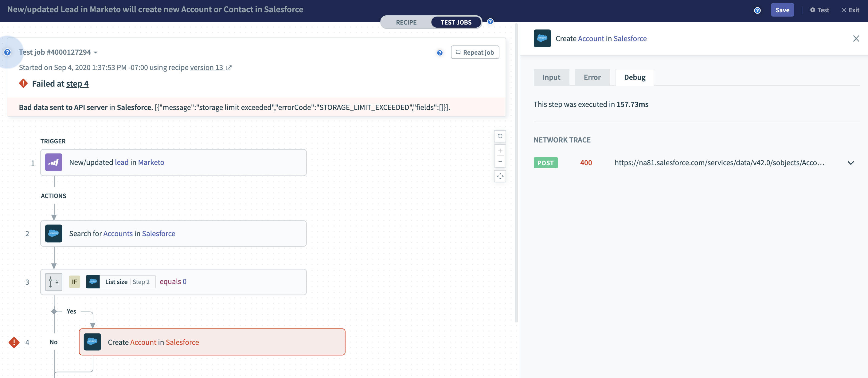
Task: Click the Repeat job button
Action: click(x=475, y=52)
